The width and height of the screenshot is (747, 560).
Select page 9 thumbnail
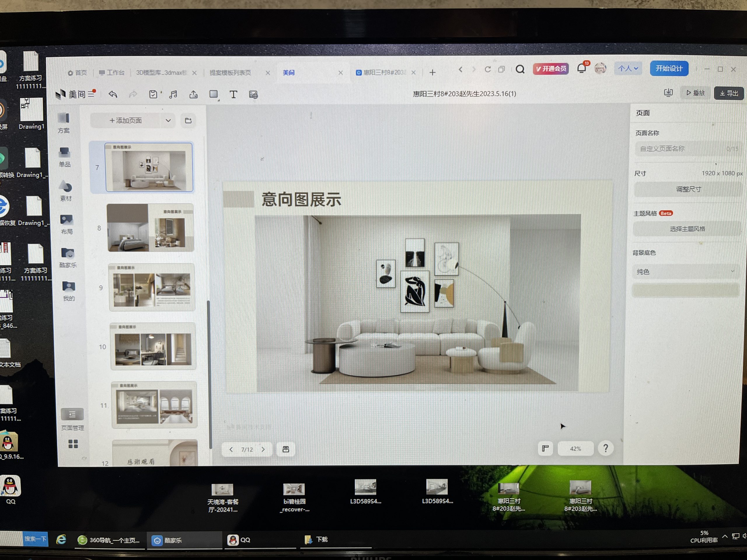tap(152, 288)
